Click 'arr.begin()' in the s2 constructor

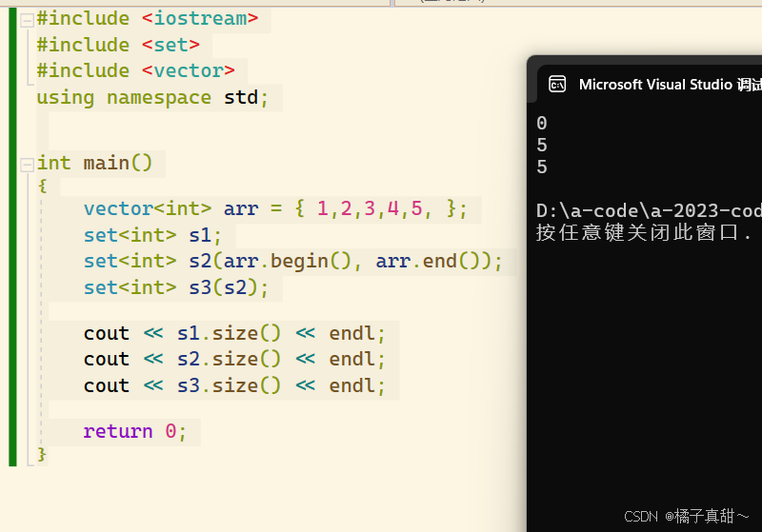coord(288,262)
